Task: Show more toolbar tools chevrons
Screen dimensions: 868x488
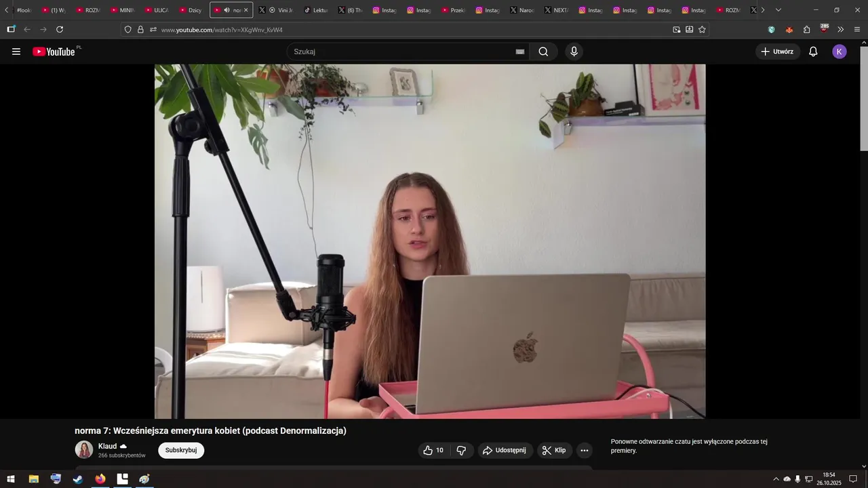Action: 840,30
